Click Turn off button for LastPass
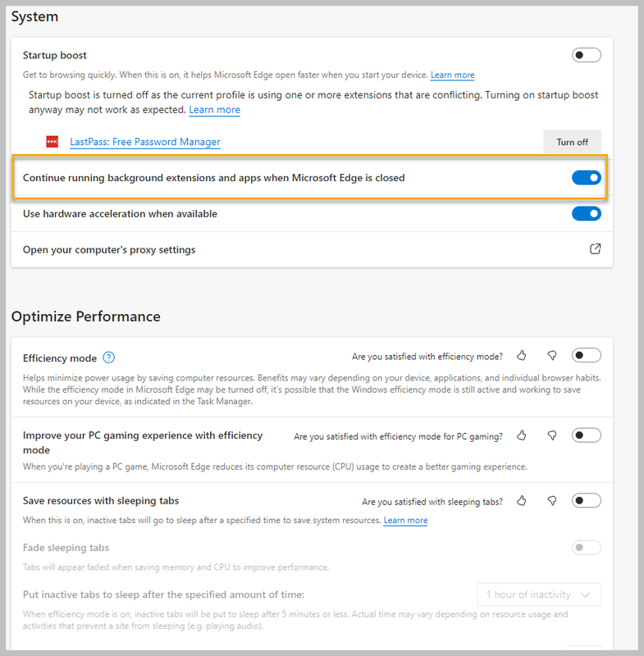This screenshot has height=656, width=644. (572, 142)
